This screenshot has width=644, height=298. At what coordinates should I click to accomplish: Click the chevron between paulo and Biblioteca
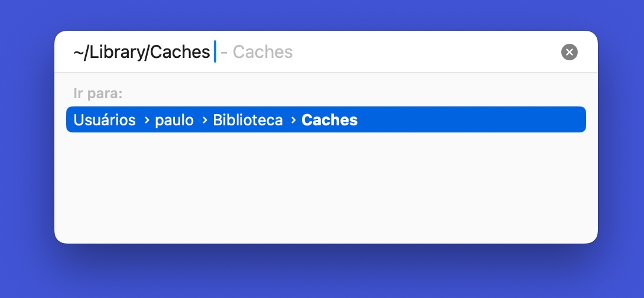click(x=204, y=120)
